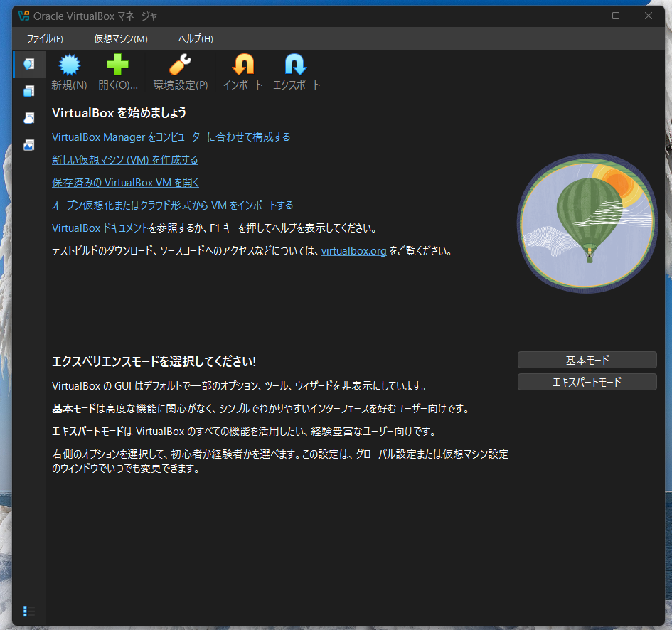Select 基本モード experience mode

[x=587, y=360]
